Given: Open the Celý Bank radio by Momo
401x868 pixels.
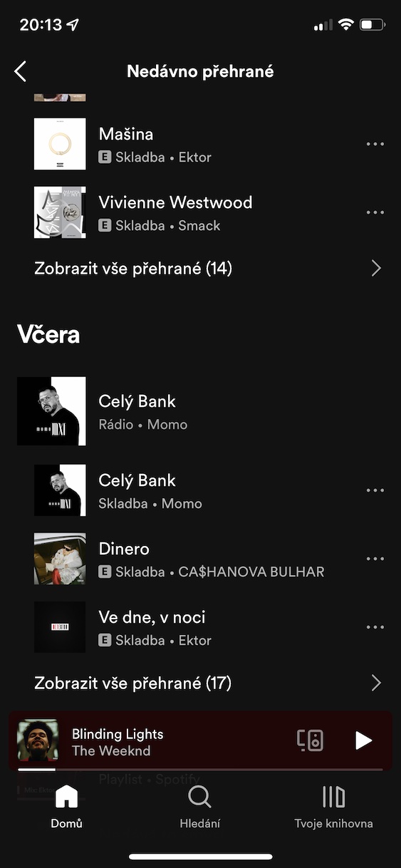Looking at the screenshot, I should (x=200, y=411).
